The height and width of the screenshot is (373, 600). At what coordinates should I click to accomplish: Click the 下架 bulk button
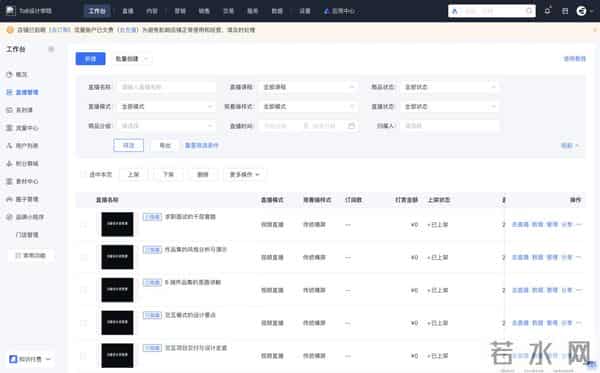[168, 174]
